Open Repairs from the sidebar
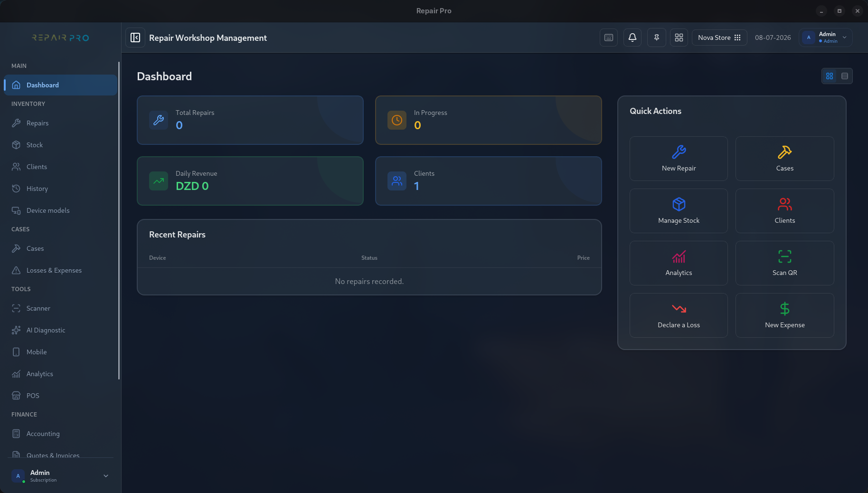The image size is (868, 493). point(60,123)
